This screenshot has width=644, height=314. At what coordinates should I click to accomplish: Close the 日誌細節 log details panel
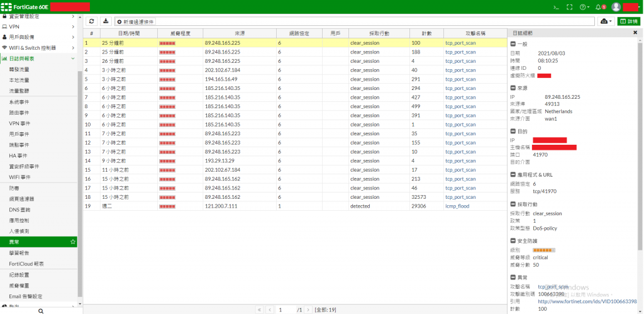(x=635, y=33)
